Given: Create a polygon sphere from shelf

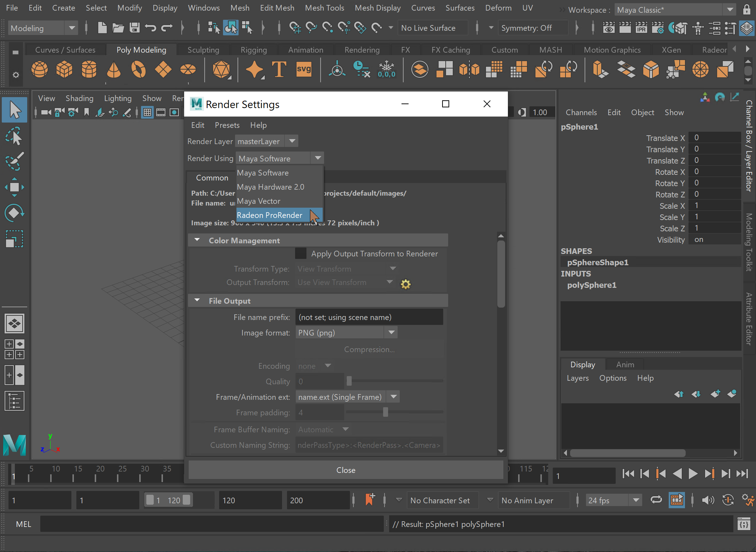Looking at the screenshot, I should click(x=40, y=69).
